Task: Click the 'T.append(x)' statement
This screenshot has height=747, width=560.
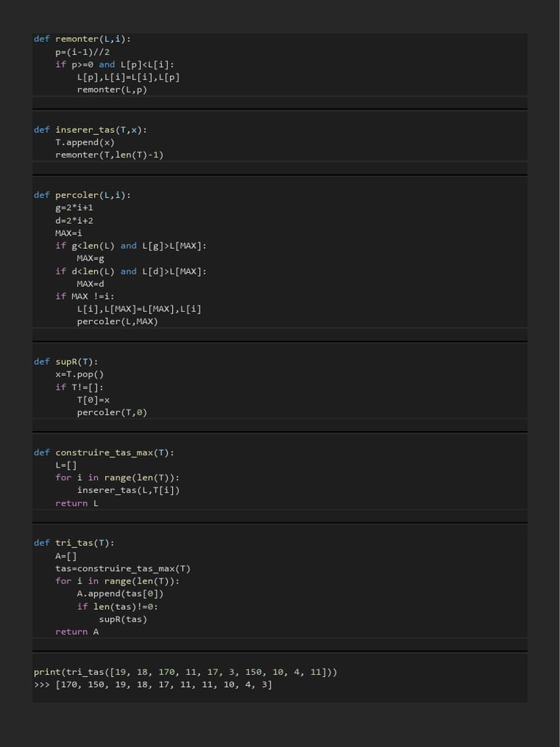Action: (85, 142)
